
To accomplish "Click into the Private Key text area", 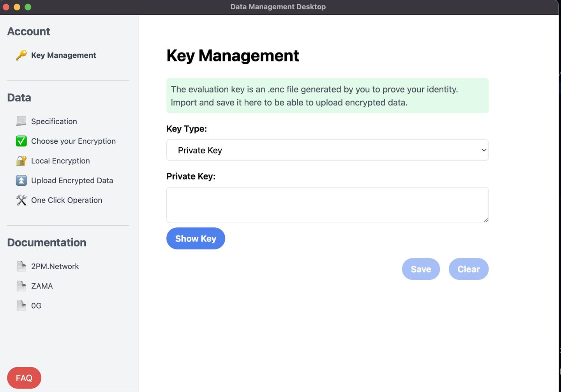I will coord(327,205).
